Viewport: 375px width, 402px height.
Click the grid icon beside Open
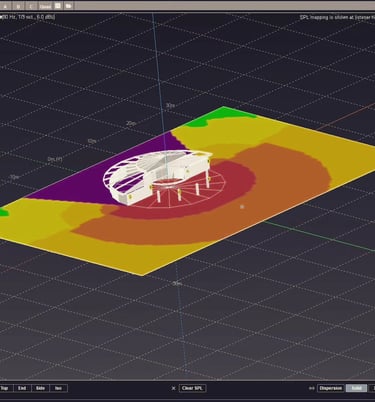click(x=58, y=6)
